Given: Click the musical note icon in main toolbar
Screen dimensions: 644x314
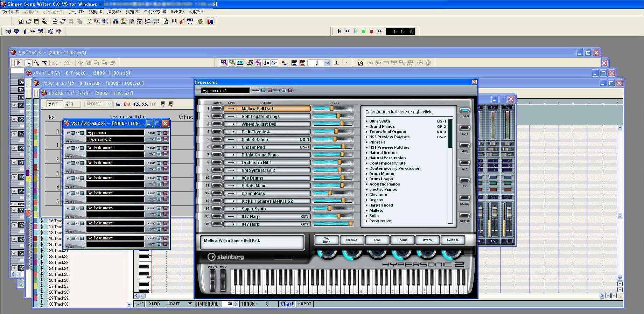Looking at the screenshot, I should (132, 21).
